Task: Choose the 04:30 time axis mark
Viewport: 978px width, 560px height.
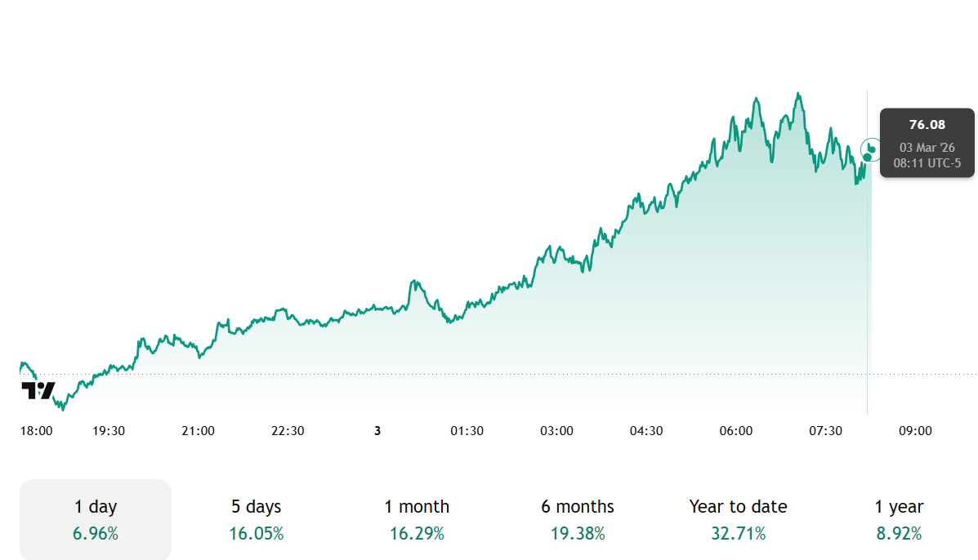Action: click(x=646, y=431)
